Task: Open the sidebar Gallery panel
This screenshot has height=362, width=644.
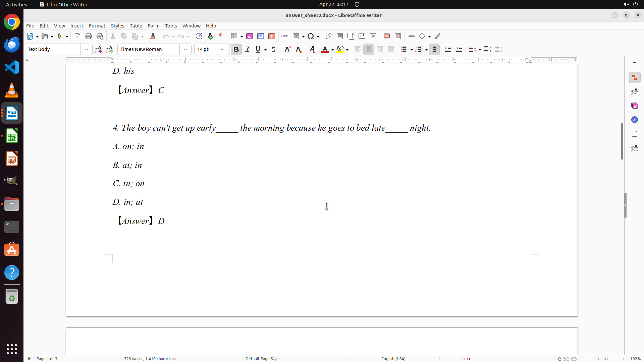Action: click(634, 106)
